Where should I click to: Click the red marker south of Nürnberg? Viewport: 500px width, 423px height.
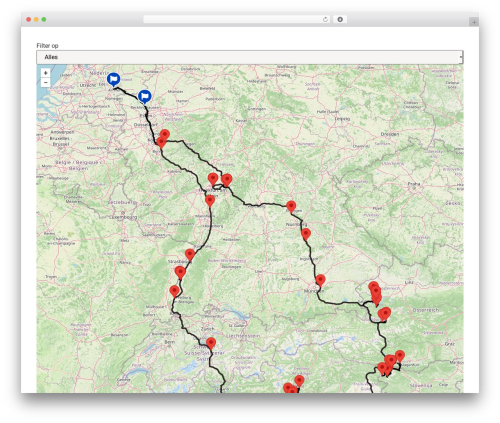pos(306,234)
